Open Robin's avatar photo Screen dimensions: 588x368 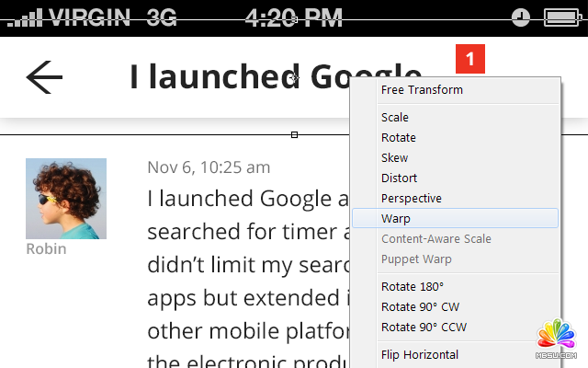pyautogui.click(x=66, y=199)
